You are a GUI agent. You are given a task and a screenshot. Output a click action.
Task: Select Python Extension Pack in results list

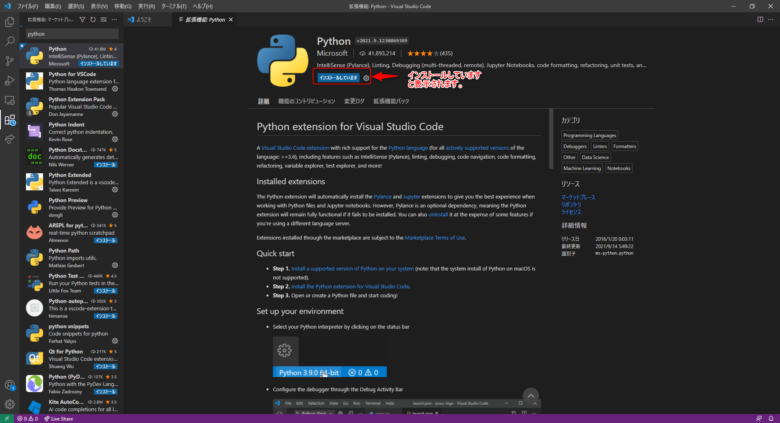point(72,106)
